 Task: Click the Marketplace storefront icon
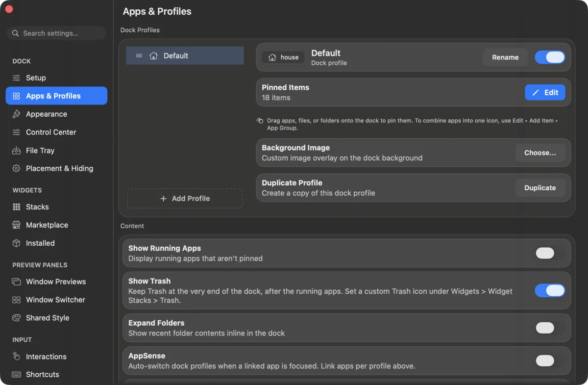pos(16,225)
